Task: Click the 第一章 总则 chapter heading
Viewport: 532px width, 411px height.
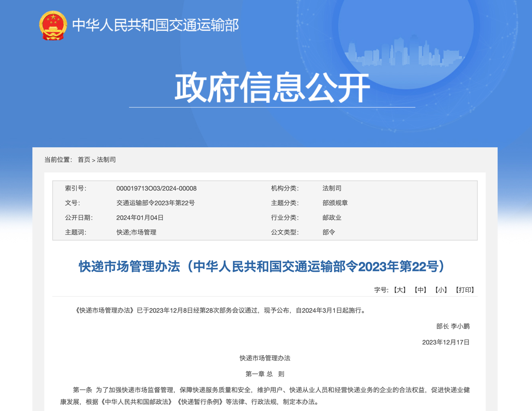Action: [x=265, y=374]
